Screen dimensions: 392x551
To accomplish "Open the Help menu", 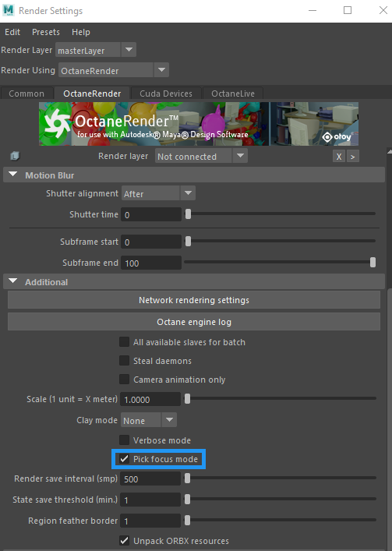I will [81, 32].
